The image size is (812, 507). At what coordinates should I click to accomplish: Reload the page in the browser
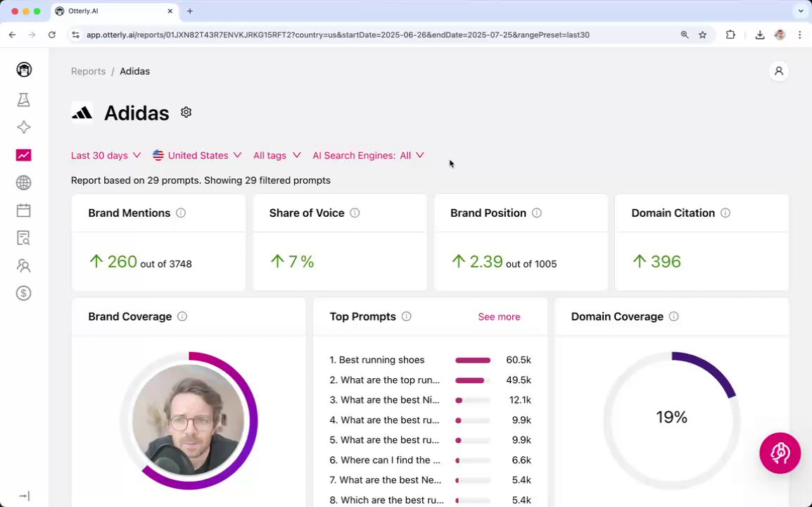click(x=52, y=35)
